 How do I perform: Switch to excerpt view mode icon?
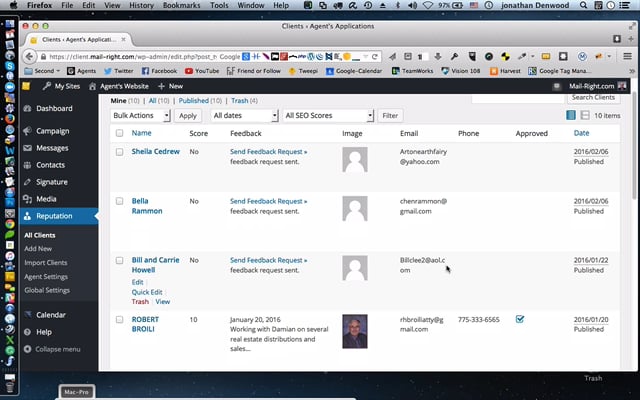(585, 115)
